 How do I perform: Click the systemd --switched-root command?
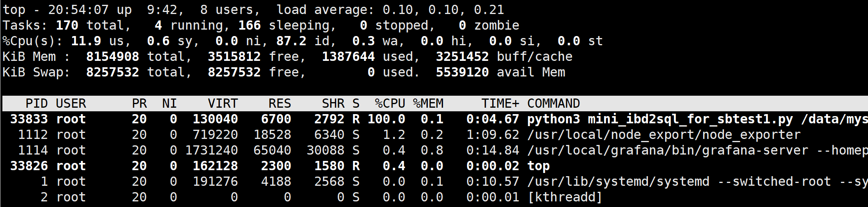click(697, 181)
